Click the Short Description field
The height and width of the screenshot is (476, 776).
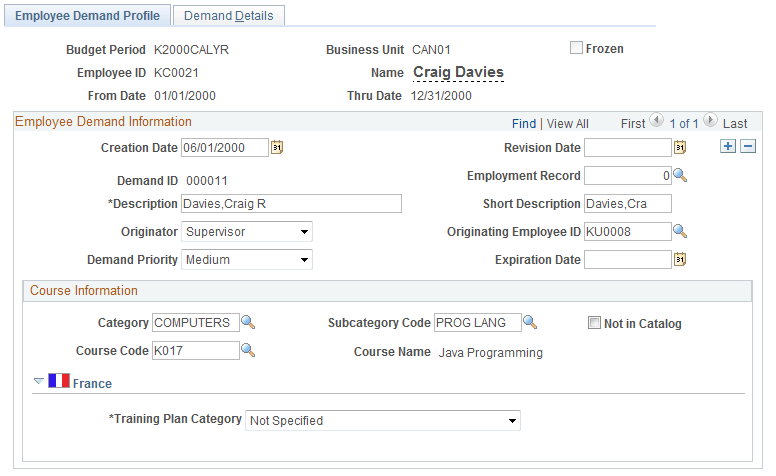pyautogui.click(x=628, y=203)
